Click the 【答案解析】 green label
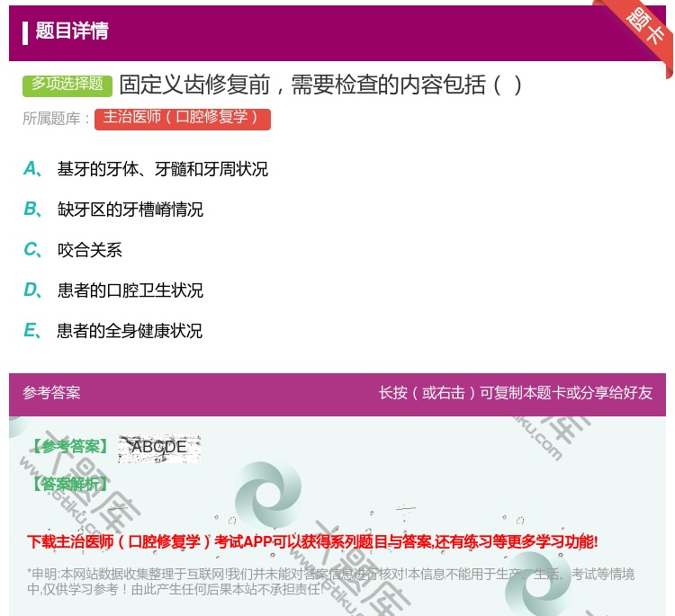The image size is (675, 616). pos(70,484)
